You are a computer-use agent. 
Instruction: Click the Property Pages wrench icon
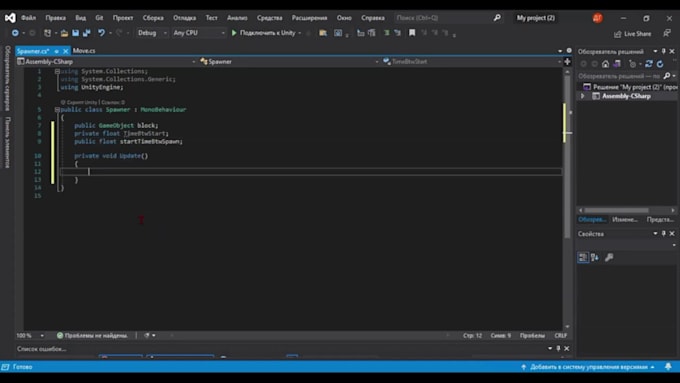[x=609, y=257]
